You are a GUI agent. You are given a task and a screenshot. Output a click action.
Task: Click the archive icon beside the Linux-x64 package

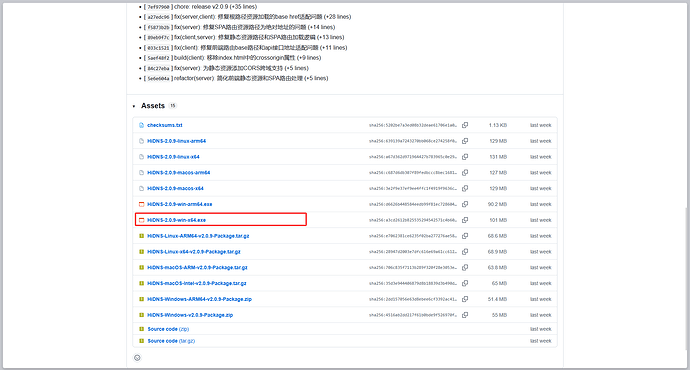click(141, 252)
